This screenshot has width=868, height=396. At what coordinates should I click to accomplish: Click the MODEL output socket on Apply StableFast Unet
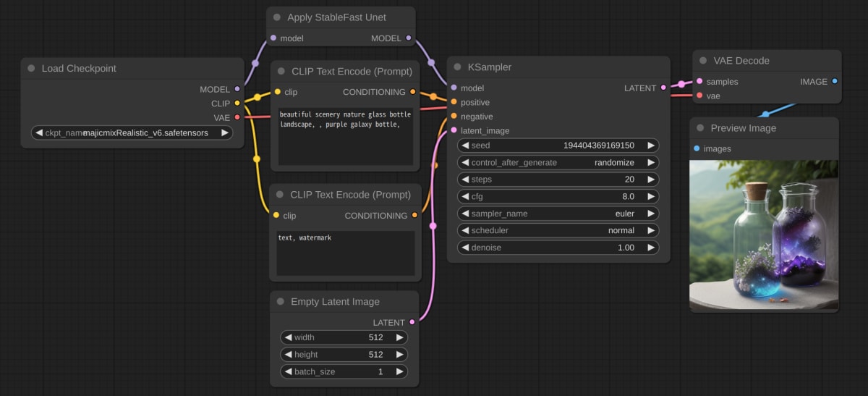click(x=409, y=38)
